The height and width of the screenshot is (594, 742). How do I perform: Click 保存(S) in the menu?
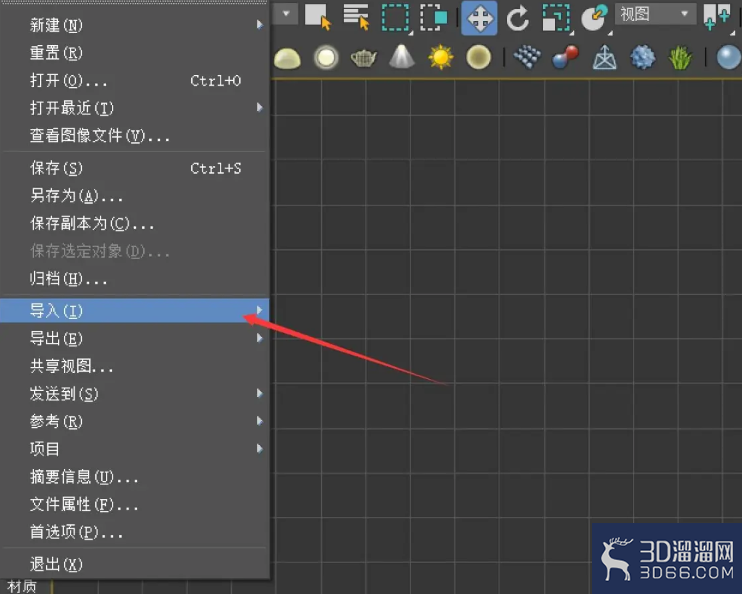coord(135,168)
